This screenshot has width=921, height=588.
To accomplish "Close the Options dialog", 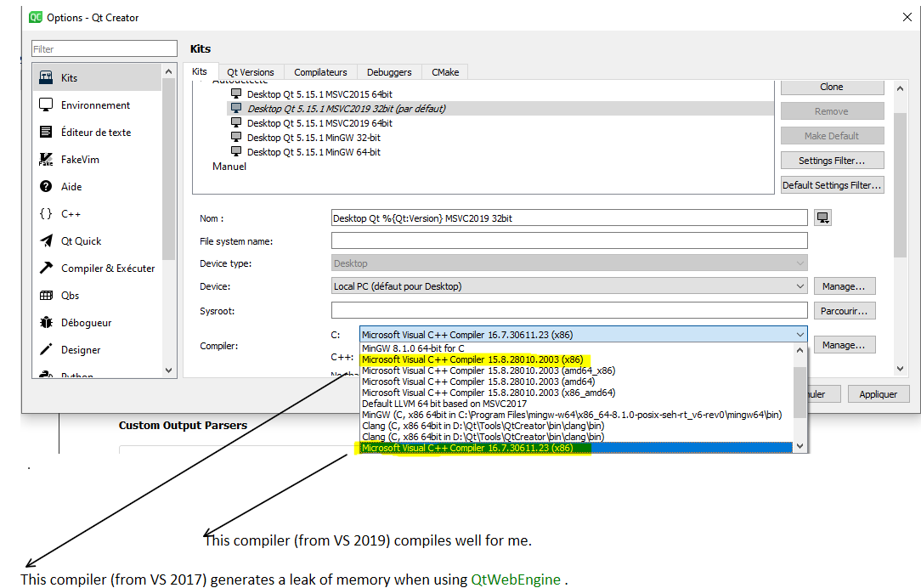I will (x=907, y=17).
